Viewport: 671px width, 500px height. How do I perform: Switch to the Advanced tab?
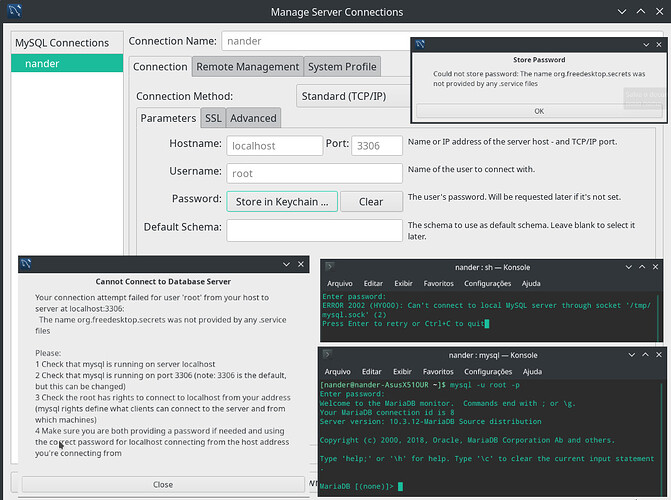tap(253, 118)
